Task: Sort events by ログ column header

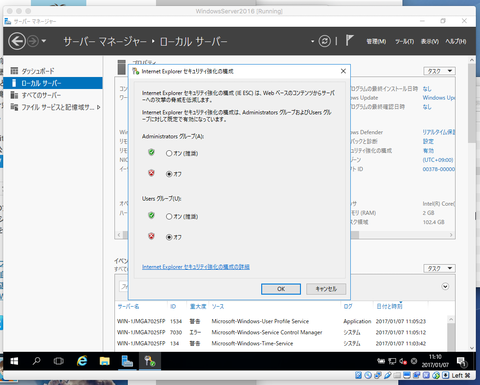Action: point(348,306)
